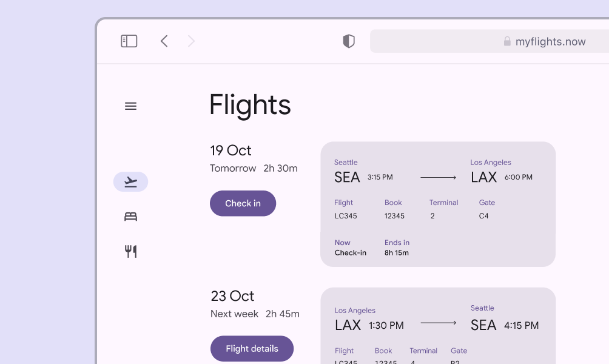Click the 19 Oct date heading
The image size is (609, 364).
pos(230,150)
